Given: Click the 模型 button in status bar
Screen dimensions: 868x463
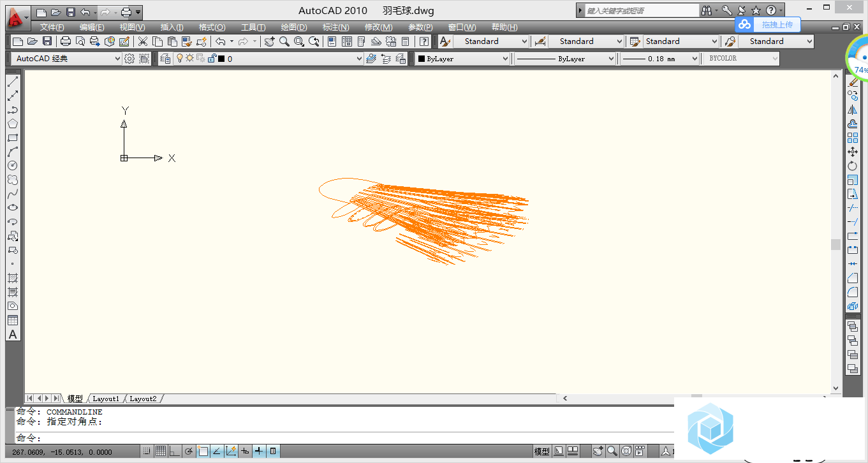Looking at the screenshot, I should (542, 451).
